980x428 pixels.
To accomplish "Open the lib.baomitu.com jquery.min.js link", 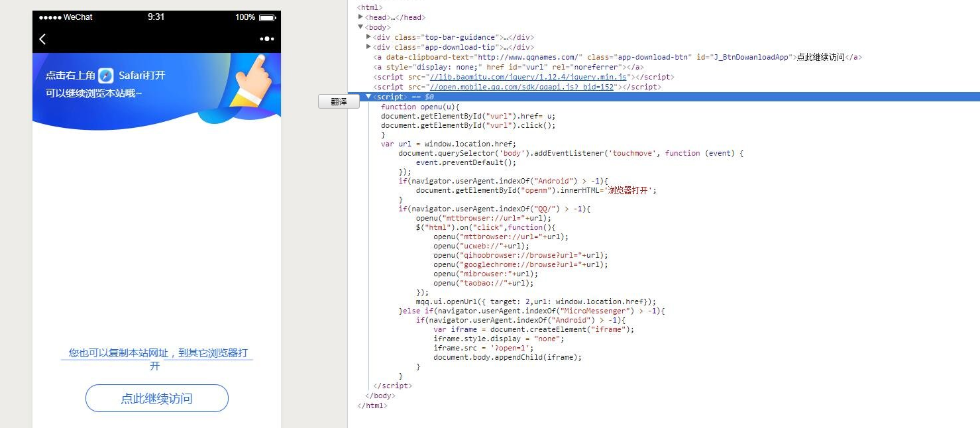I will tap(529, 77).
